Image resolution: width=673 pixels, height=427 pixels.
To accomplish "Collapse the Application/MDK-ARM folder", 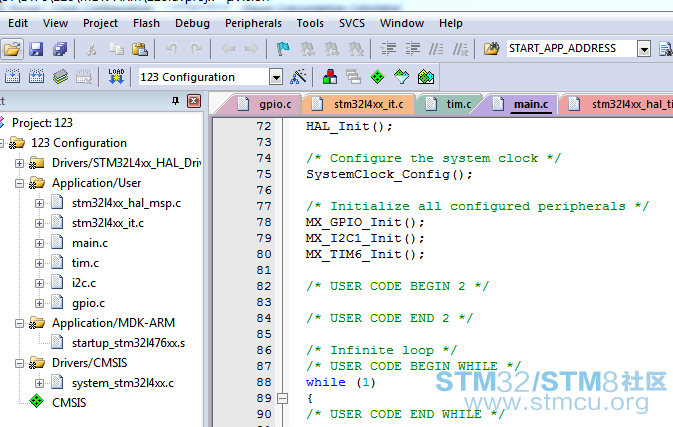I will 19,323.
